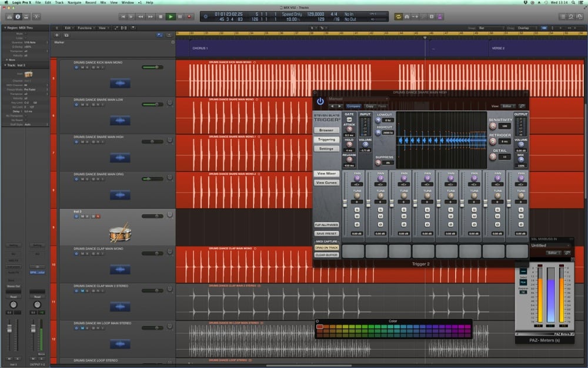Click the Sensitivity knob in Trigger plugin
Image resolution: width=588 pixels, height=368 pixels.
pos(493,126)
